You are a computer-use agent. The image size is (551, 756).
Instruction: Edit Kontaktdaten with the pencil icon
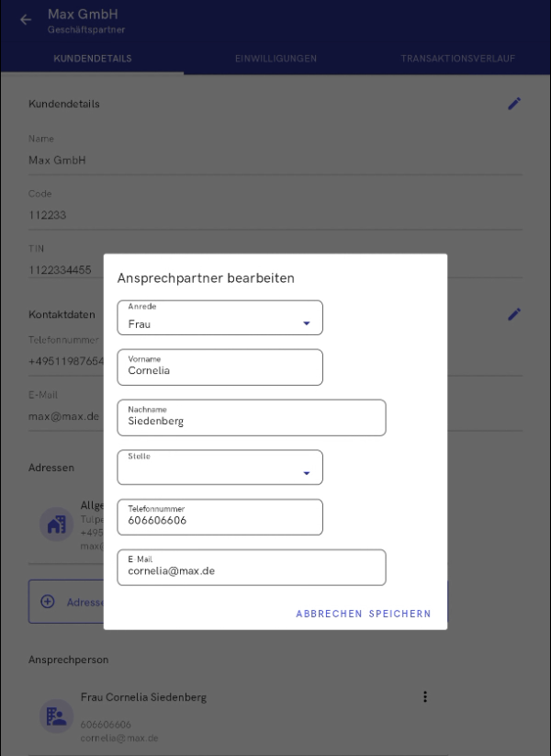514,314
